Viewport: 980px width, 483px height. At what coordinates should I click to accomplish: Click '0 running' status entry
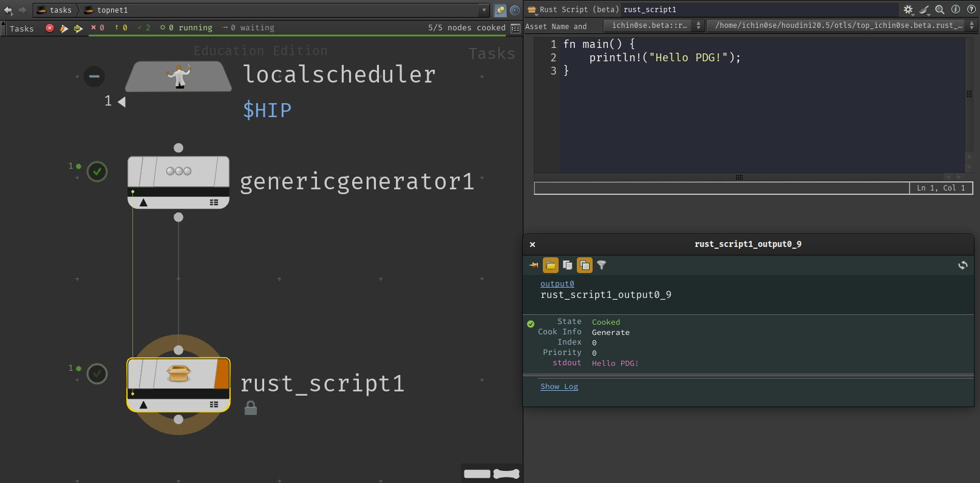186,28
